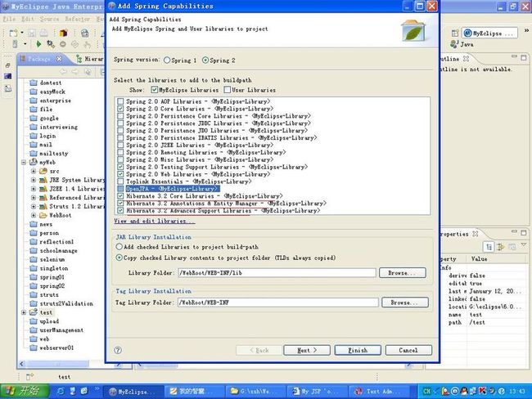Open the Edit menu
Image resolution: width=532 pixels, height=399 pixels.
coord(28,19)
